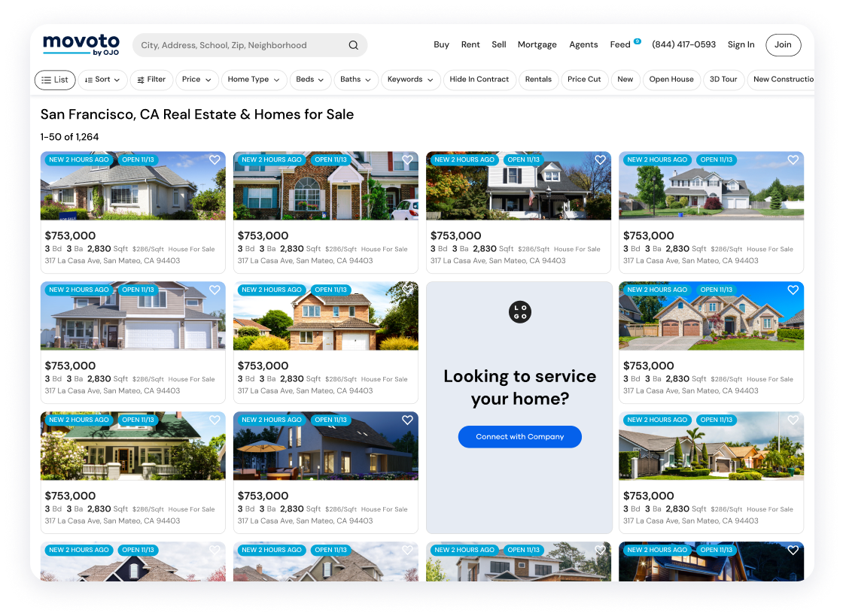
Task: Go to the Buy menu
Action: 441,44
